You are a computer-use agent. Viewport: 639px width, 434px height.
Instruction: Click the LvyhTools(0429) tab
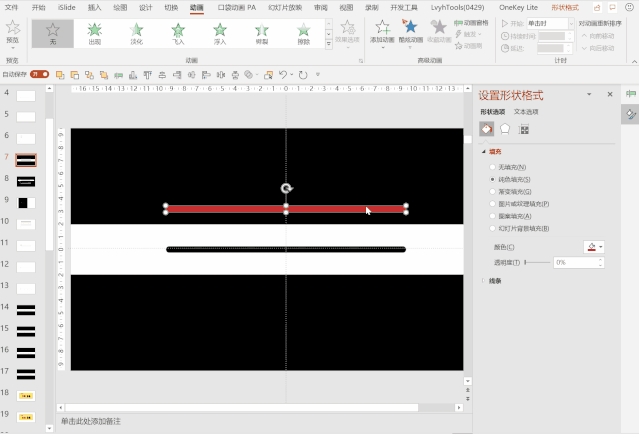[458, 7]
